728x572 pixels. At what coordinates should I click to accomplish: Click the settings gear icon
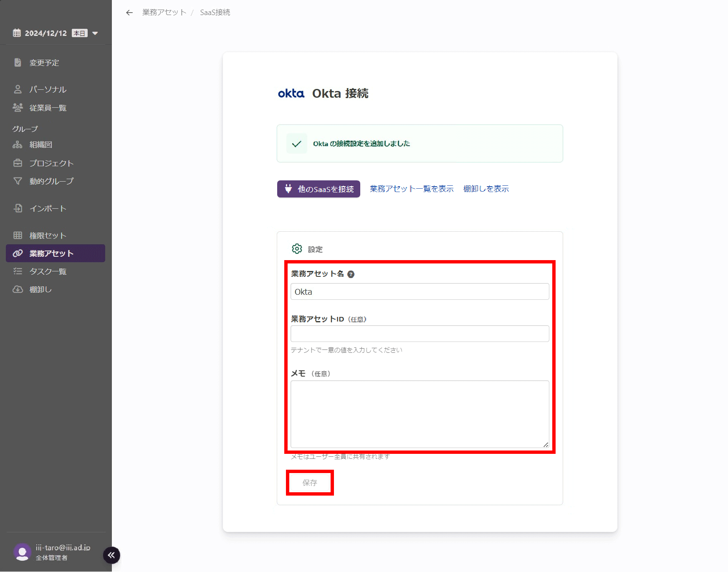(297, 249)
